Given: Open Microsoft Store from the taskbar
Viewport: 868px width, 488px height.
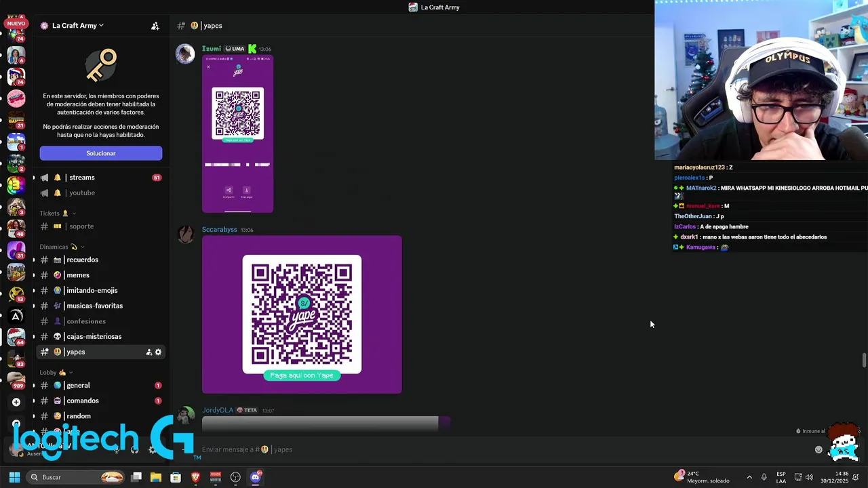Looking at the screenshot, I should 176,477.
